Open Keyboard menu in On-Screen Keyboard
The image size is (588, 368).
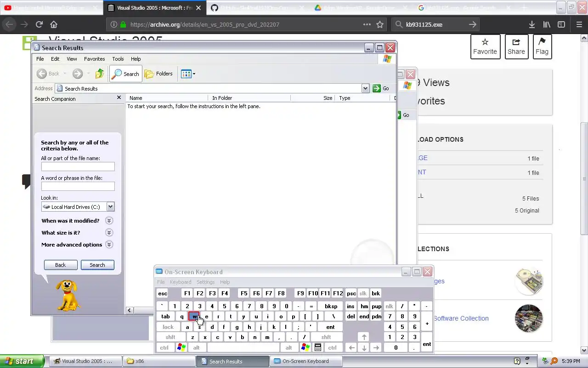pyautogui.click(x=181, y=282)
